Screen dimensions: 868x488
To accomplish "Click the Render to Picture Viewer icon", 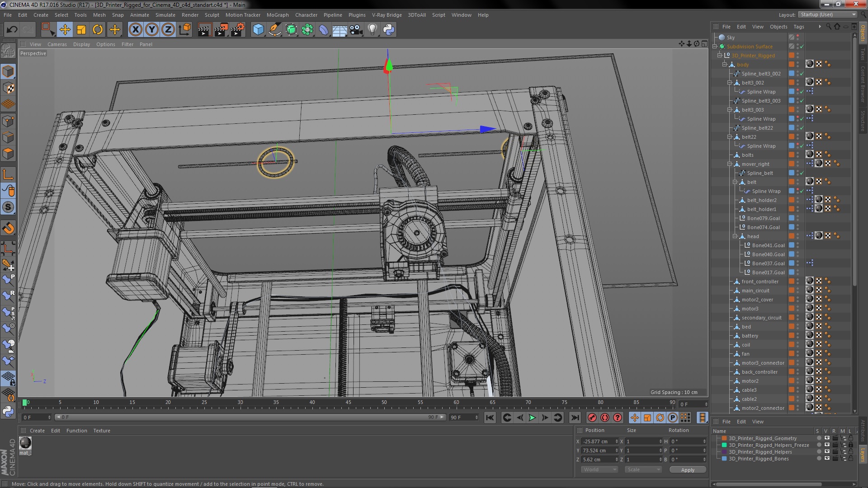I will tap(221, 30).
